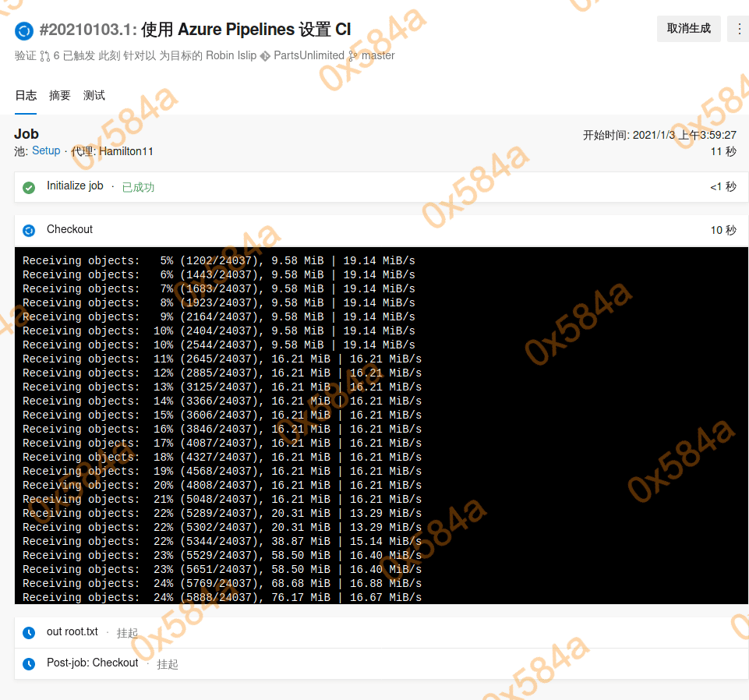Open the master branch link
Viewport: 749px width, 700px height.
(378, 55)
